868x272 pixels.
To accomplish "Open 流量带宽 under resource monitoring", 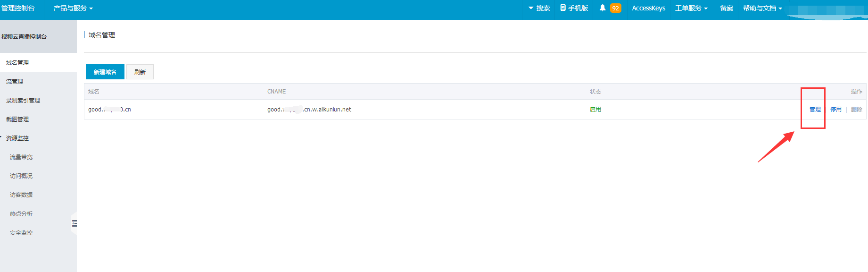I will (x=21, y=157).
